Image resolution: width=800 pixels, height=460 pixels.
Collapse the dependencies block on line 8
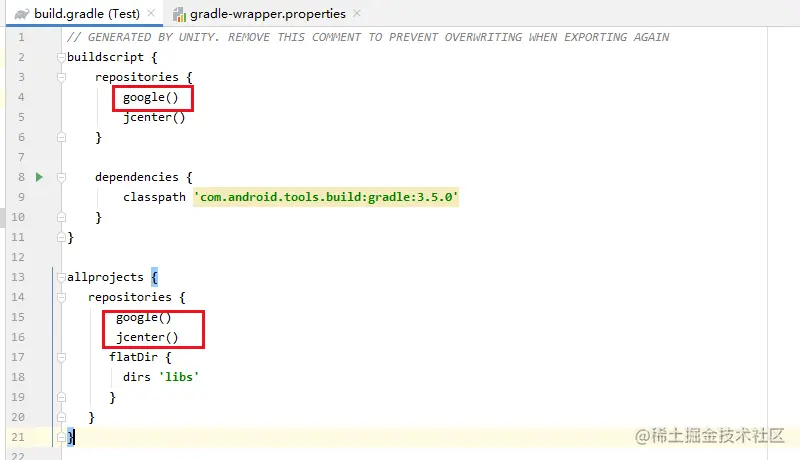click(61, 177)
